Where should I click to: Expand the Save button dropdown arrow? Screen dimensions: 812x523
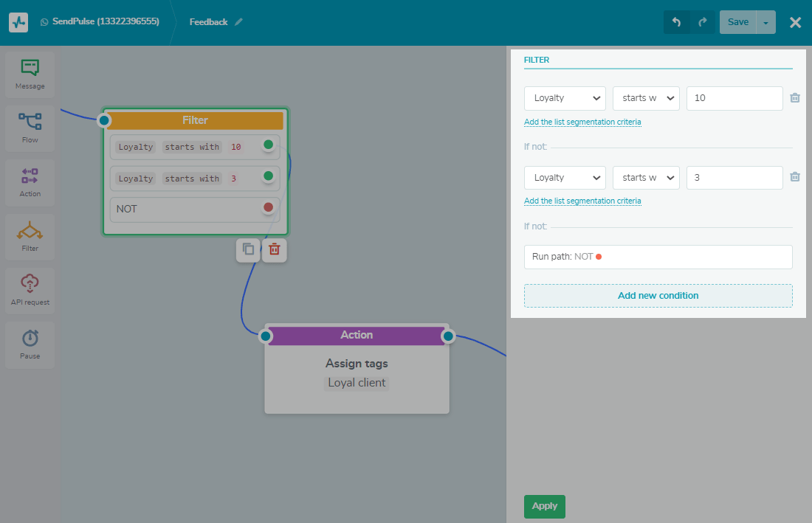(765, 22)
